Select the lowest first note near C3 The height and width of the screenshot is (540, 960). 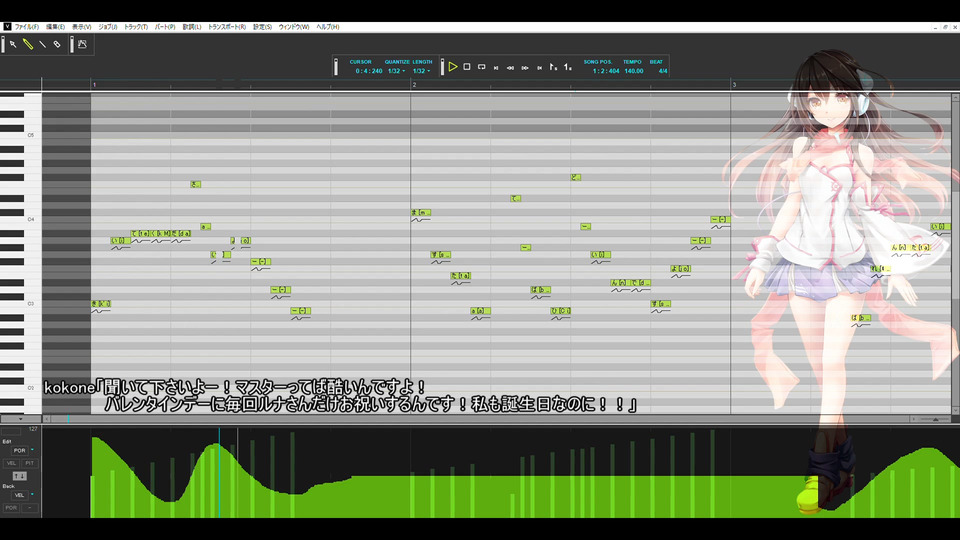click(101, 304)
